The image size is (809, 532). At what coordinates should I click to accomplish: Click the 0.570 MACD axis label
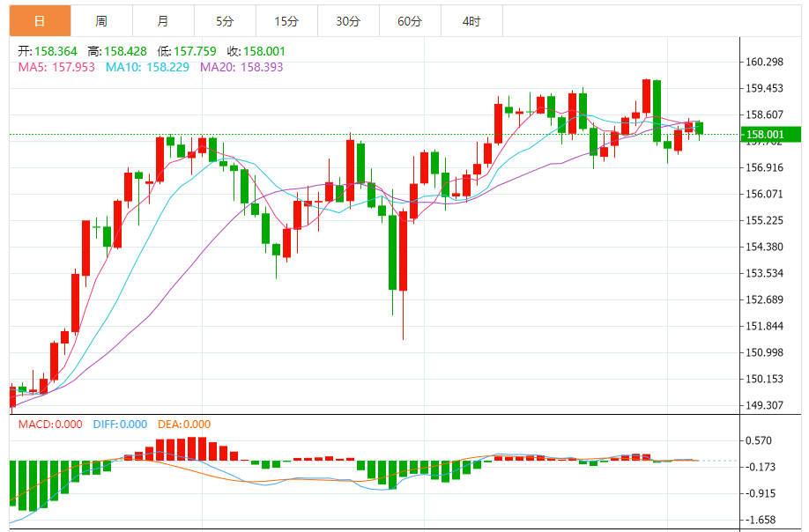[759, 440]
